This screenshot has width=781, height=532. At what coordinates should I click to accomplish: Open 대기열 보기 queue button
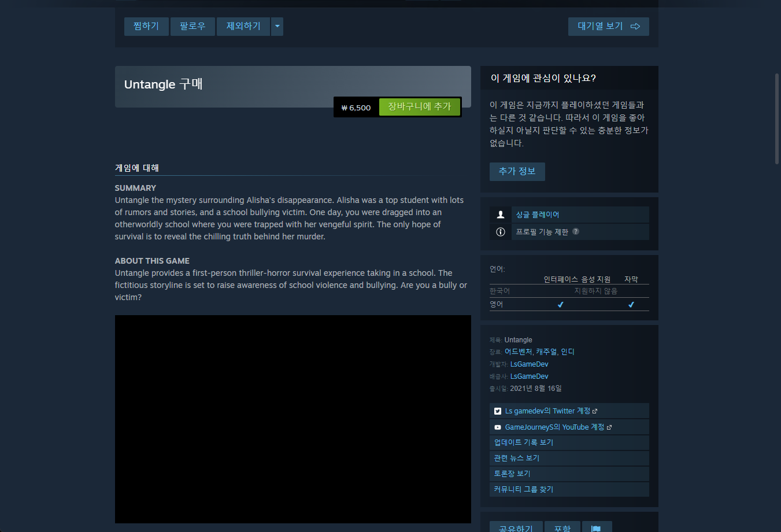click(x=609, y=27)
